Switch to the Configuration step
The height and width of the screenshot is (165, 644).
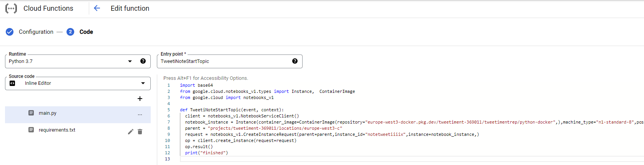36,32
